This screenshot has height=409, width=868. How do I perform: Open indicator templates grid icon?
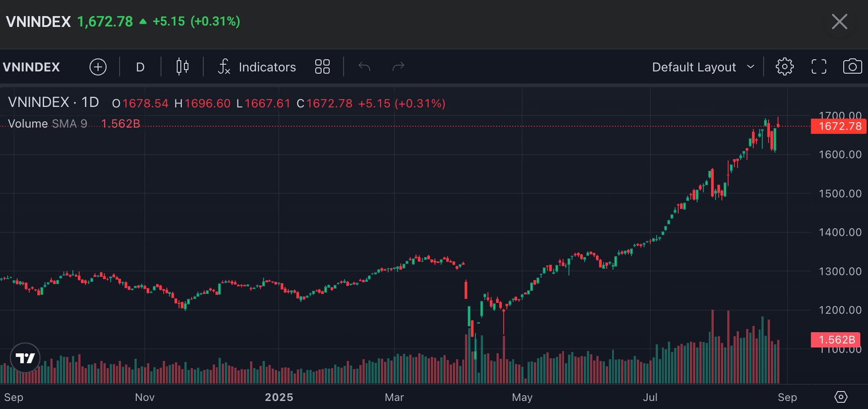(322, 67)
